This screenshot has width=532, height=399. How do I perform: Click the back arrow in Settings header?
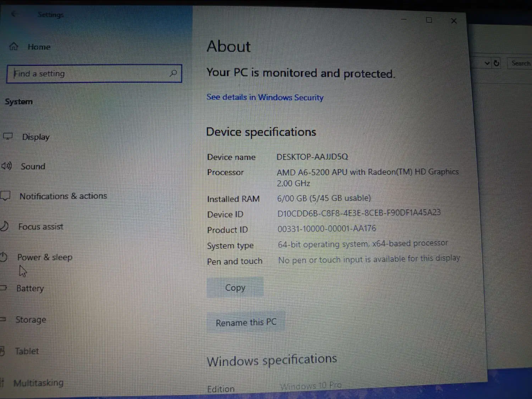click(14, 14)
